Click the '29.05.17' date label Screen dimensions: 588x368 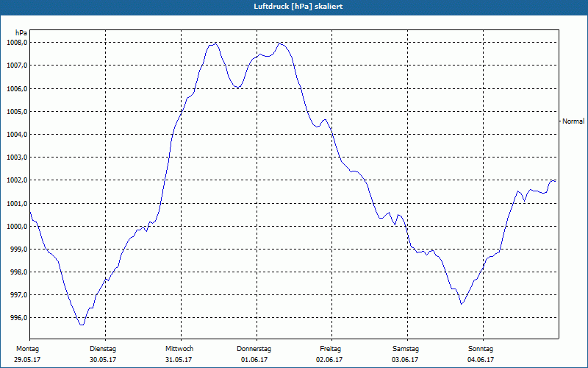[x=27, y=360]
